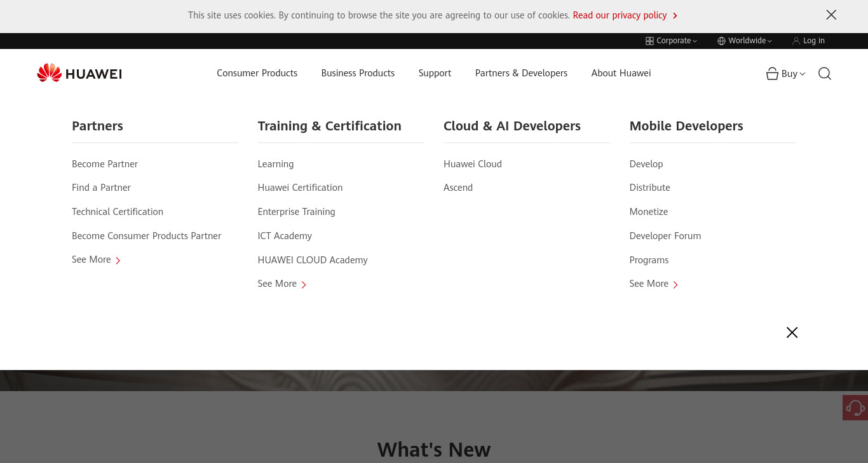Open Huawei Cloud link
Screen dimensions: 868x463
tap(473, 164)
